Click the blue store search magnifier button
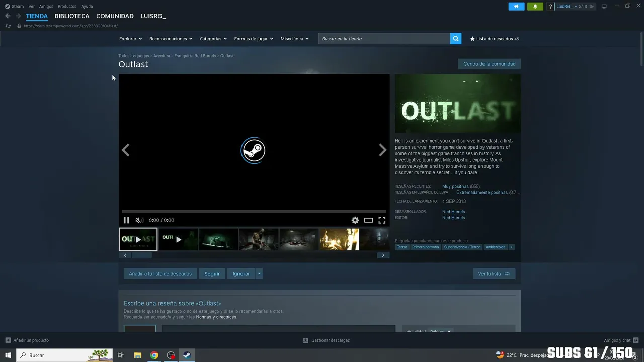Viewport: 644px width, 362px height. (455, 39)
